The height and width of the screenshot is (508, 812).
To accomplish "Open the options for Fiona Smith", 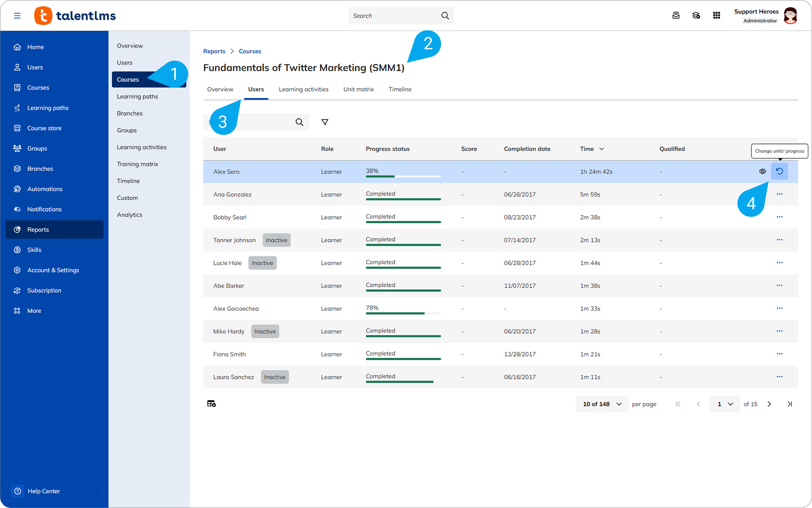I will [779, 354].
